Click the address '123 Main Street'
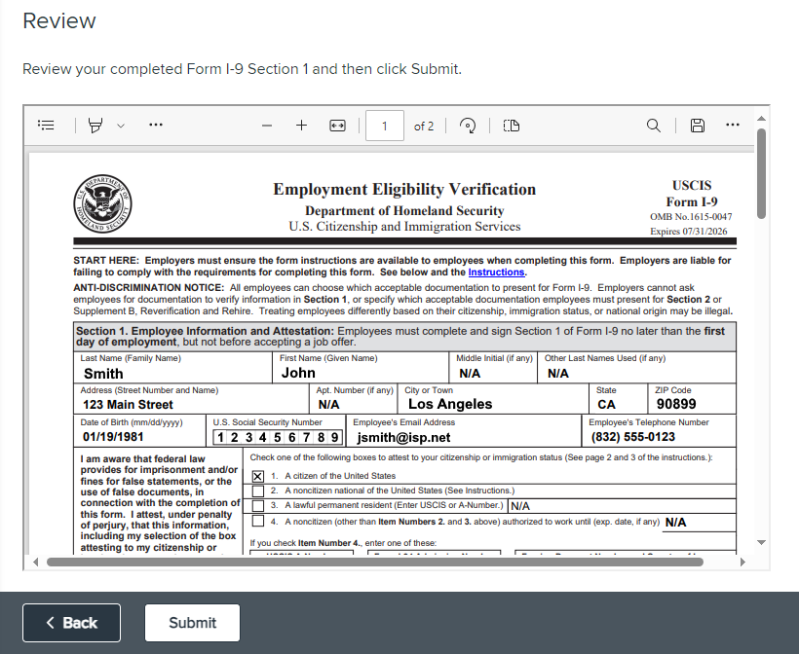 128,405
